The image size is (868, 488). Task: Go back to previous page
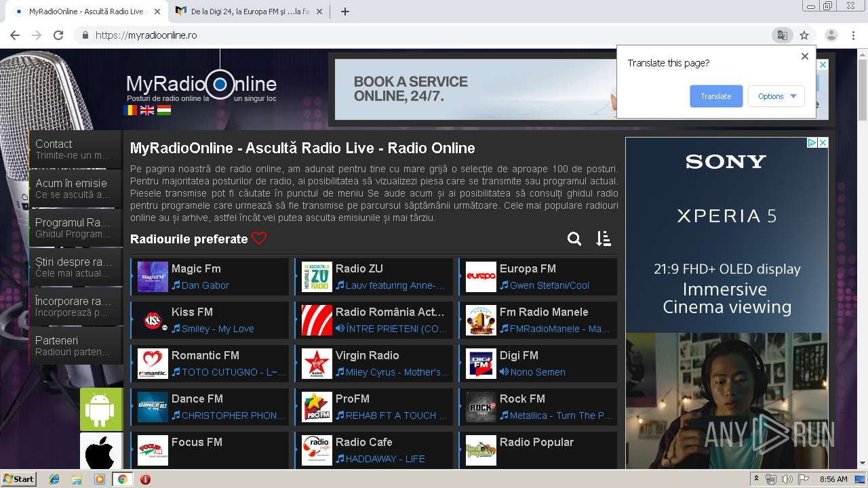click(x=15, y=35)
